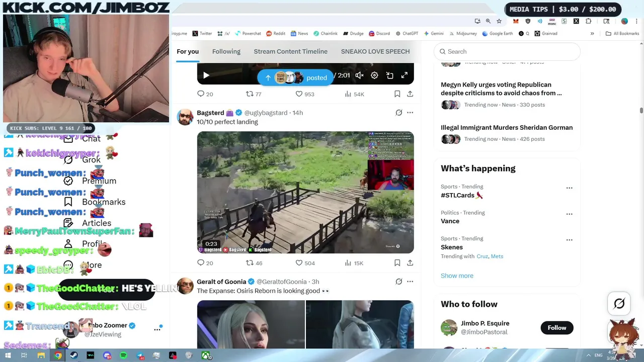Repost Bagsterd's post with 46 reposts
The width and height of the screenshot is (644, 362).
point(253,263)
